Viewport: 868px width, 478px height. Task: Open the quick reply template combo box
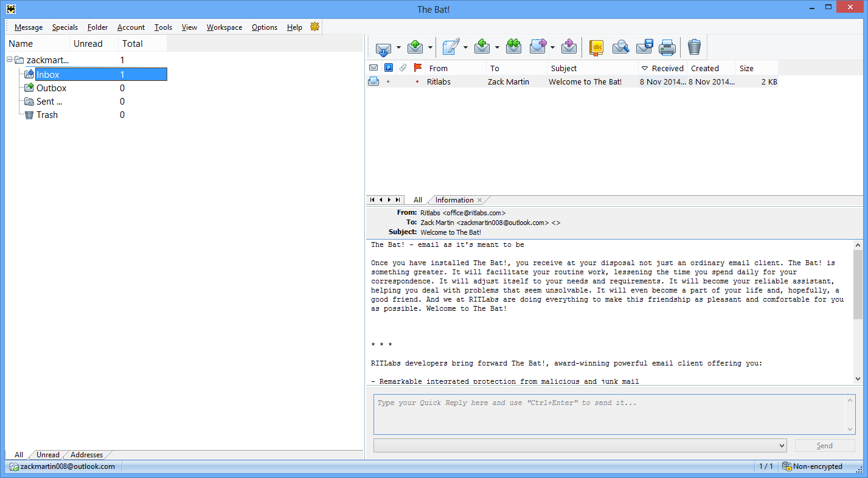pos(580,446)
